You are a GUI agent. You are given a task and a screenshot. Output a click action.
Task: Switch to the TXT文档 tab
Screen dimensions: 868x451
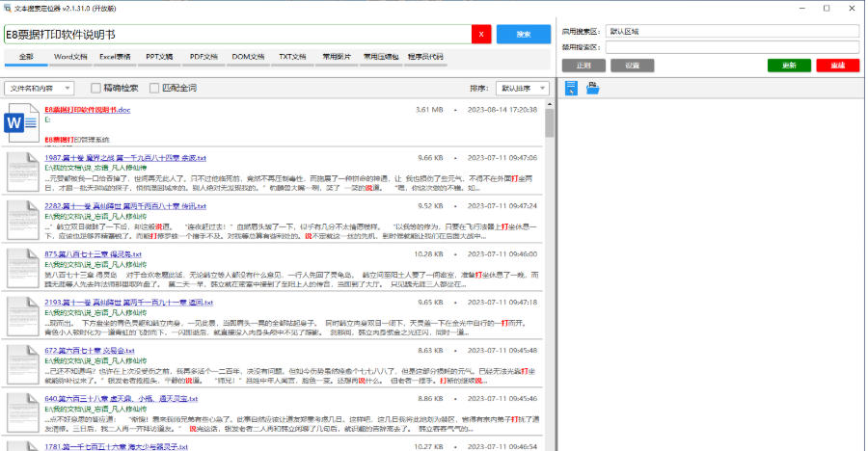click(292, 57)
